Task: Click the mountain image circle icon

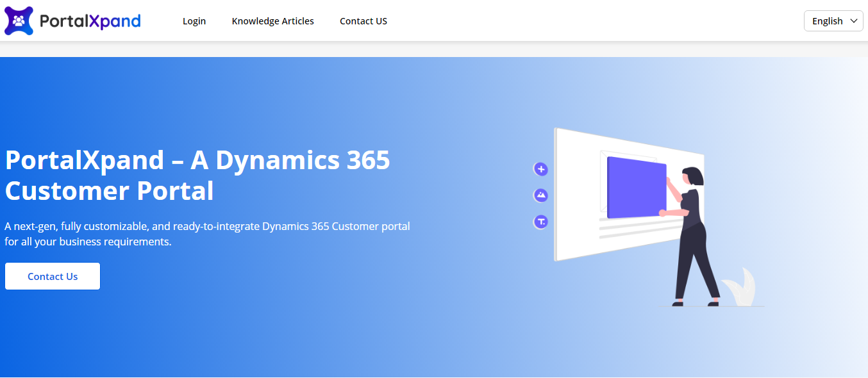Action: pos(541,195)
